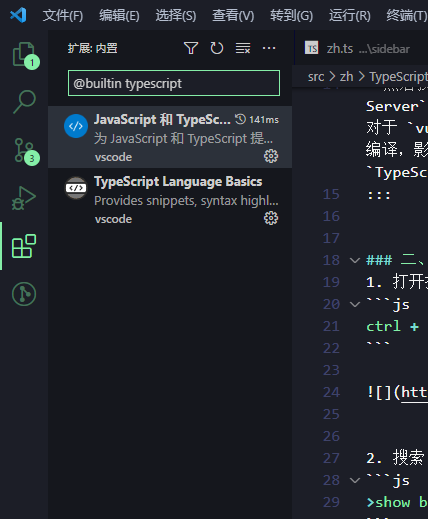Open the 转到(G) menu
The height and width of the screenshot is (519, 428).
tap(292, 15)
